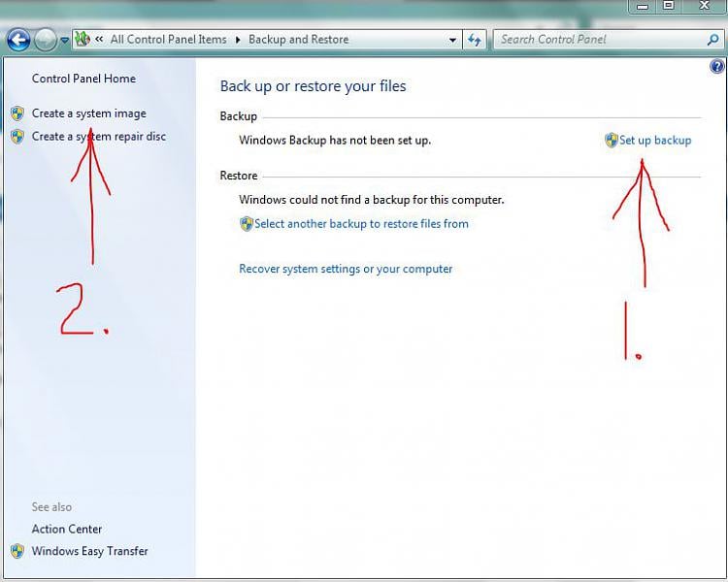Screen dimensions: 728x582
Task: Click shield icon next to Set up backup
Action: click(x=611, y=140)
